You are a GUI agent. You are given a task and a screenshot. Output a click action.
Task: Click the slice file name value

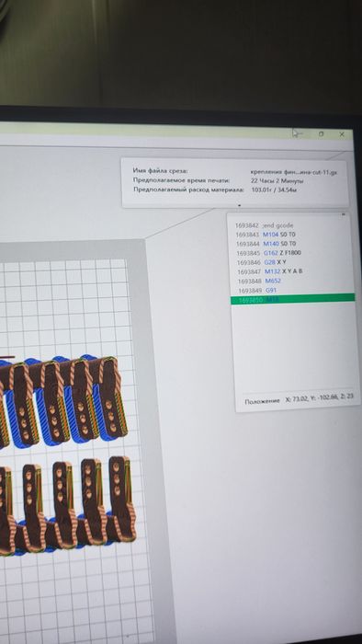[293, 173]
